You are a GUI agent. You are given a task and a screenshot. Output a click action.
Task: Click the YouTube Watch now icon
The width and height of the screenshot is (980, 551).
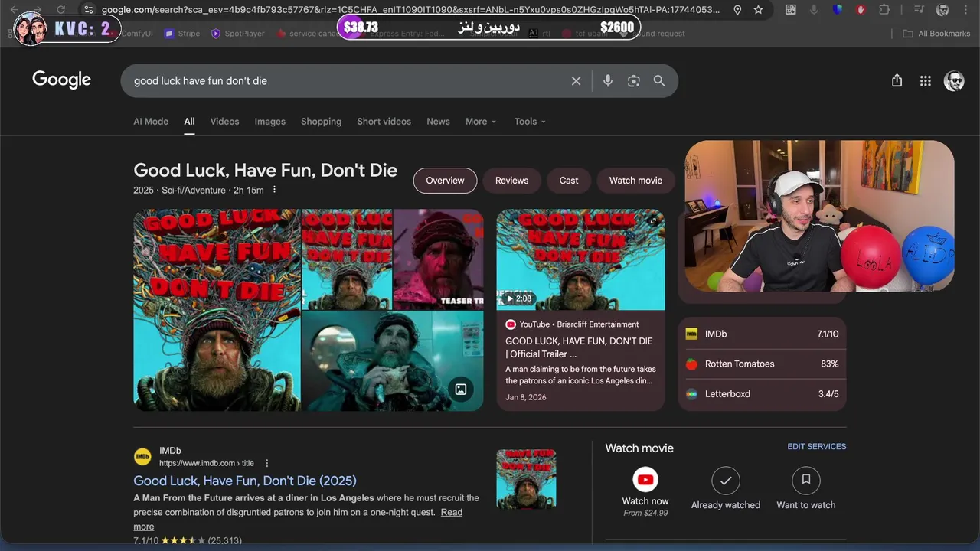coord(645,480)
